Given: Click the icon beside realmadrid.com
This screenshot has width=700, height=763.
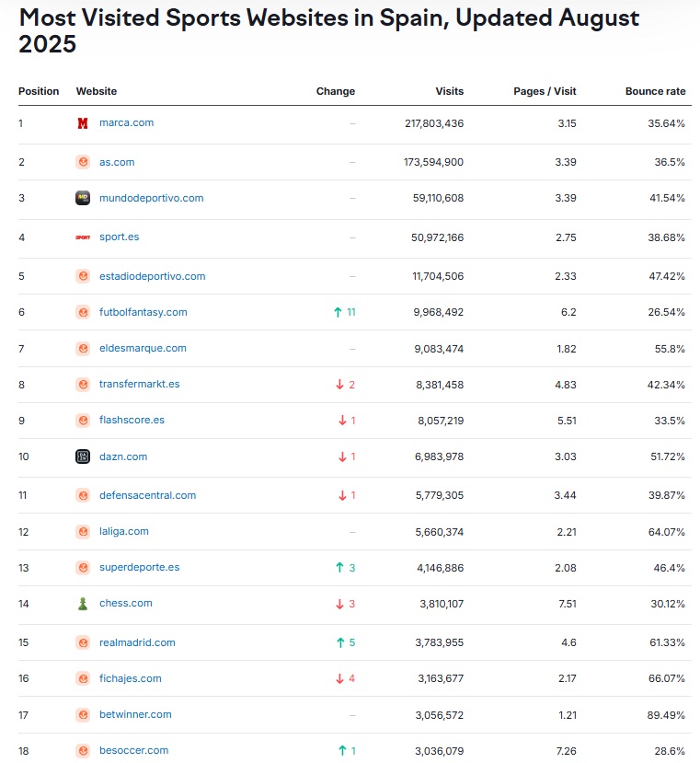Looking at the screenshot, I should click(x=83, y=642).
